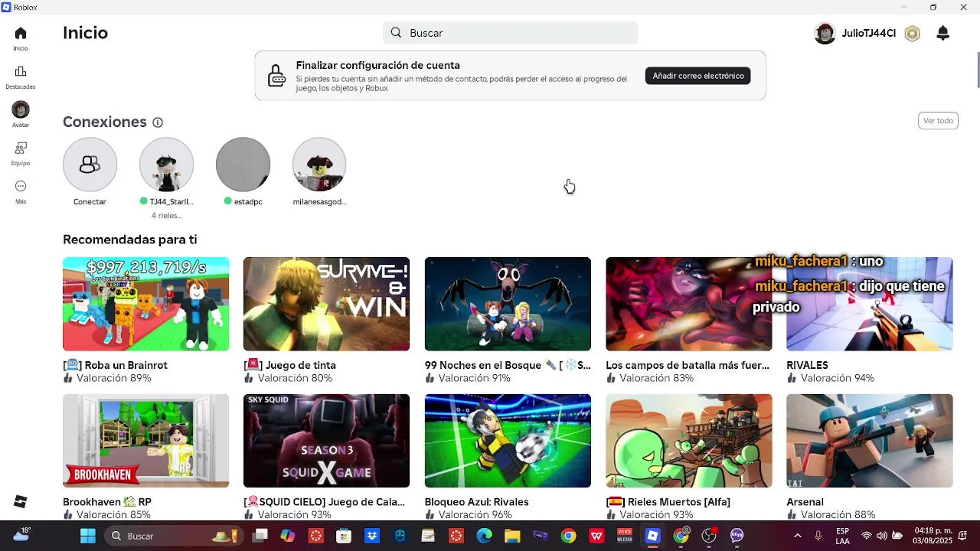The height and width of the screenshot is (551, 980).
Task: Open Destacadas charts in the sidebar
Action: (x=21, y=77)
